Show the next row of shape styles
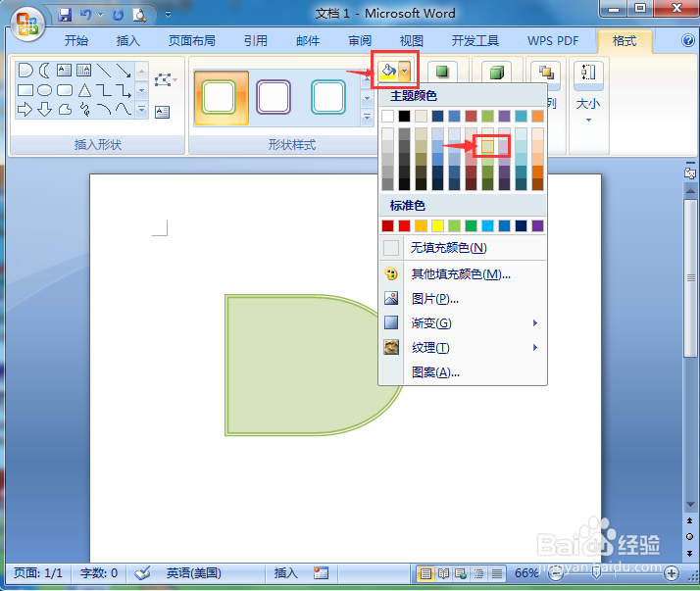The image size is (700, 591). tap(367, 98)
